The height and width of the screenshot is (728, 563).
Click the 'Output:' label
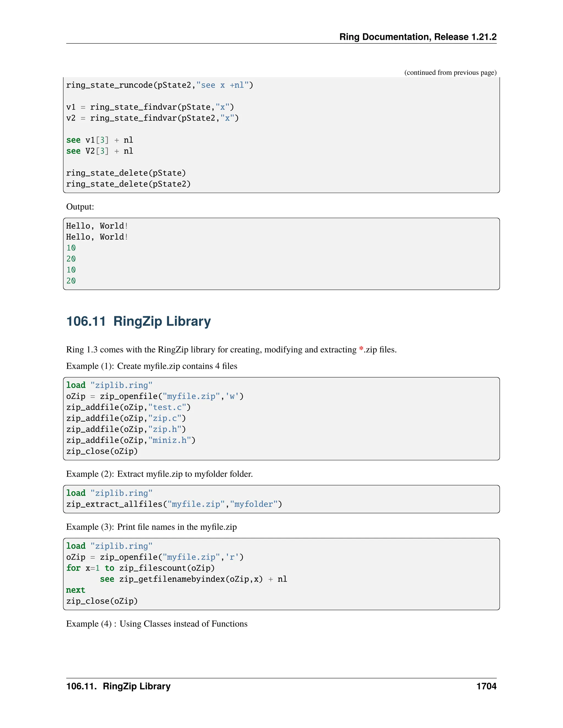[x=80, y=207]
